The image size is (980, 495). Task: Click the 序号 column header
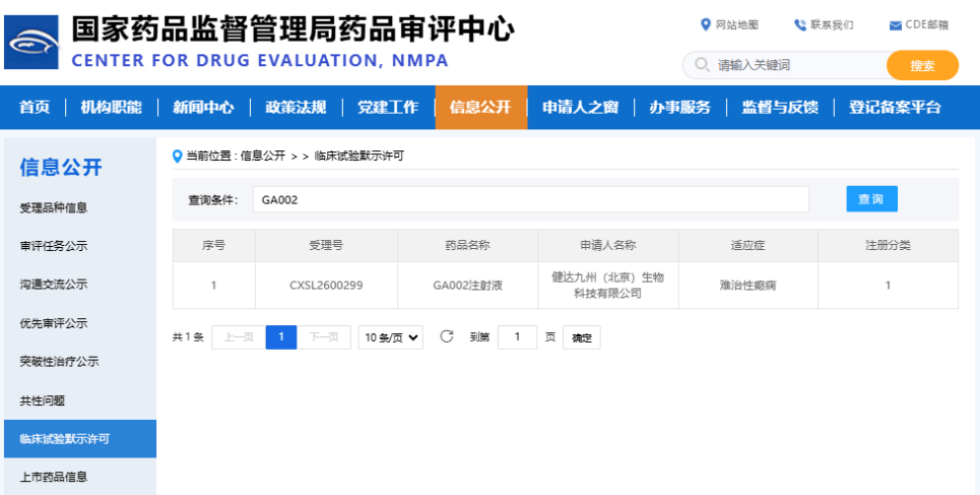213,246
